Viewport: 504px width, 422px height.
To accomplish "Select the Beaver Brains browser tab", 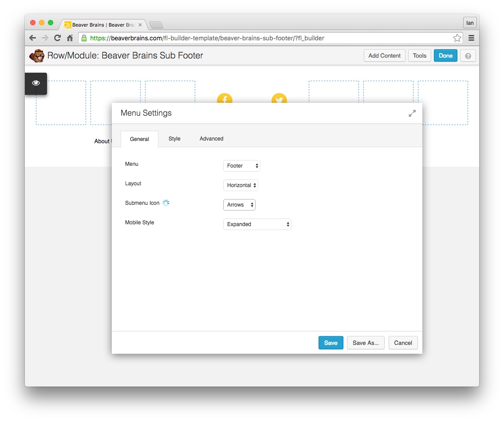I will (x=102, y=25).
